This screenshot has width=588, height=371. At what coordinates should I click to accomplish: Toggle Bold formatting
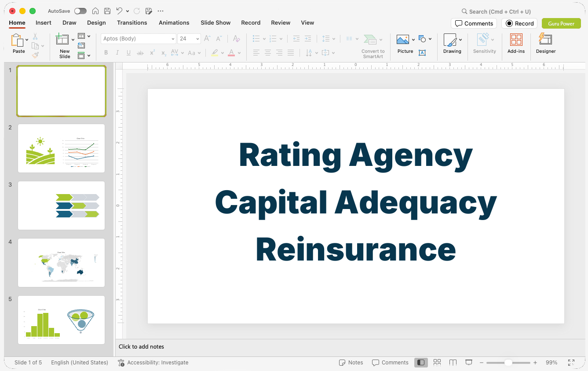tap(106, 53)
